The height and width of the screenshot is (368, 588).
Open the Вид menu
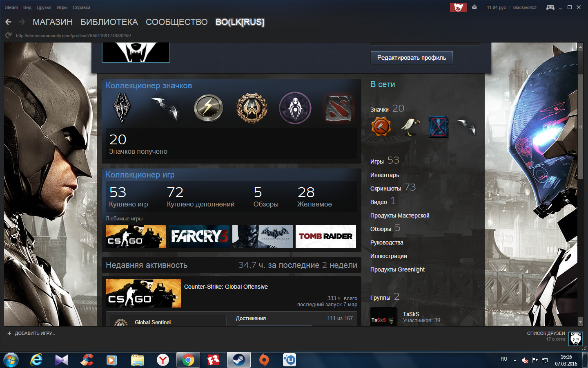(27, 7)
